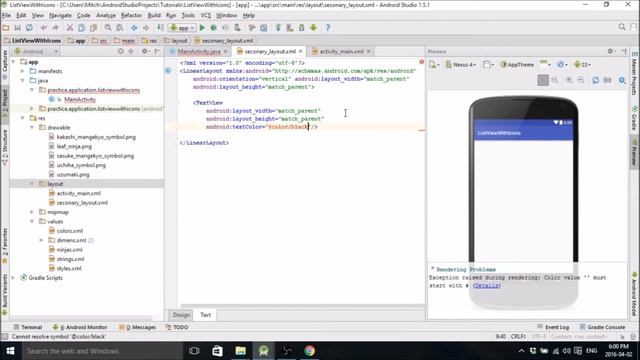640x360 pixels.
Task: Click the Details link in Rendering Problems
Action: pyautogui.click(x=487, y=286)
